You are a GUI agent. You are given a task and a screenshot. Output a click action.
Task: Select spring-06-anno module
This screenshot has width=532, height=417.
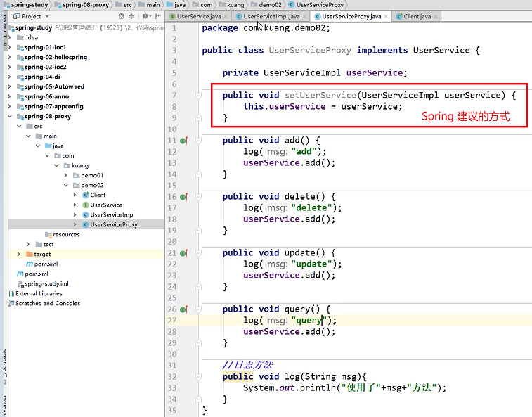(43, 96)
